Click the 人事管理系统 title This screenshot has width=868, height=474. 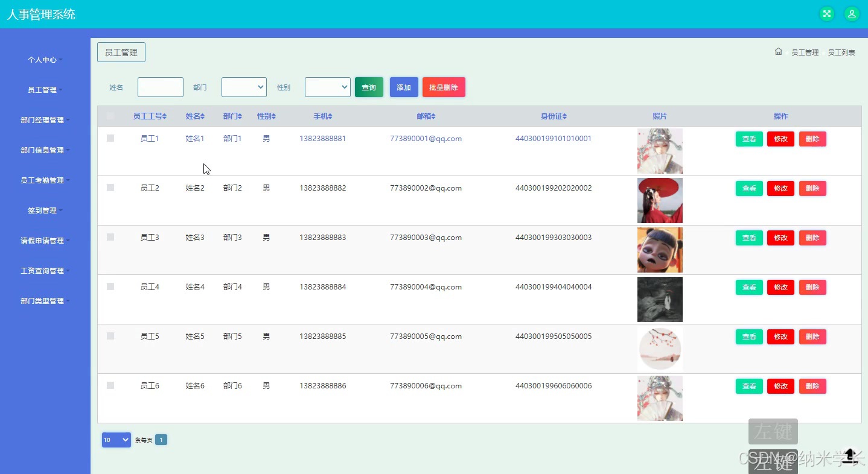41,14
